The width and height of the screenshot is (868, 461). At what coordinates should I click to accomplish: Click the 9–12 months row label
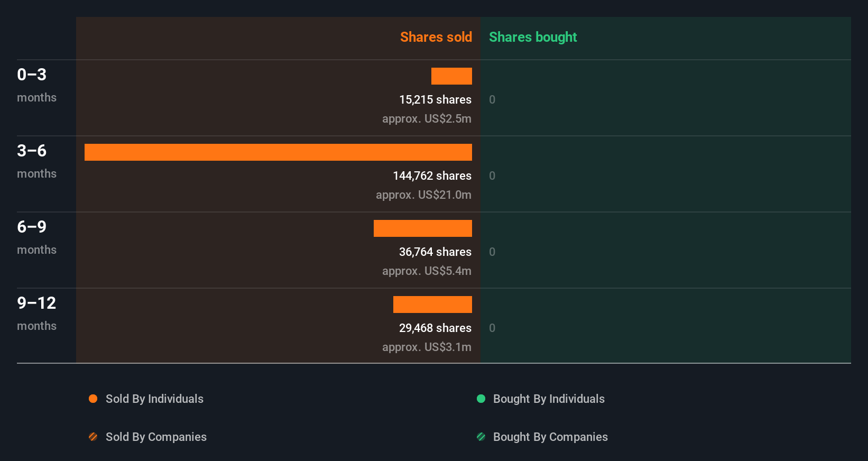36,313
